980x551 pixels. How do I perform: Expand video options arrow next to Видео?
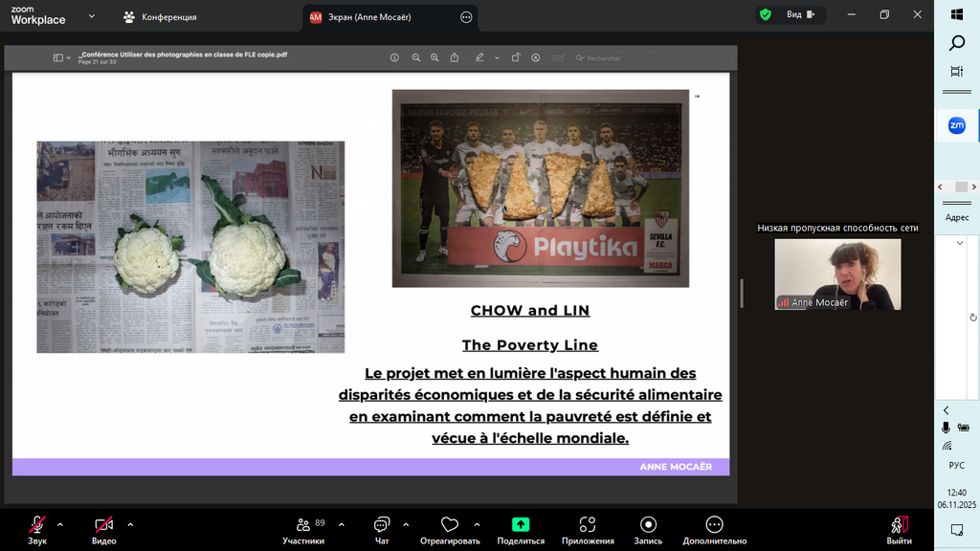click(x=130, y=524)
